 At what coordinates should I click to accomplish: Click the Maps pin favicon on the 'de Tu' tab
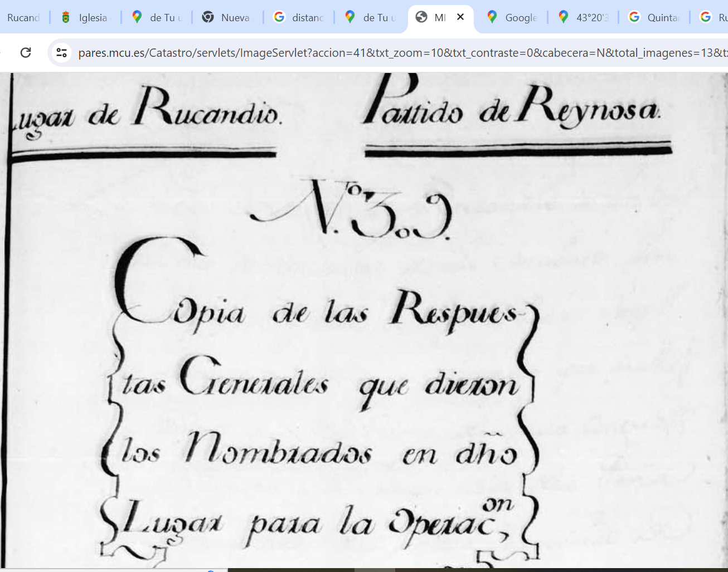(x=137, y=17)
